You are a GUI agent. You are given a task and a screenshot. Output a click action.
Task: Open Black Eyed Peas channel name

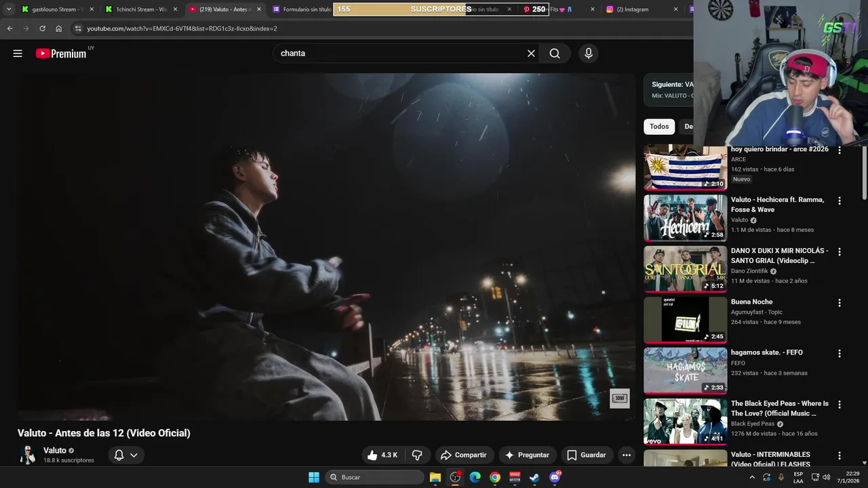tap(753, 424)
